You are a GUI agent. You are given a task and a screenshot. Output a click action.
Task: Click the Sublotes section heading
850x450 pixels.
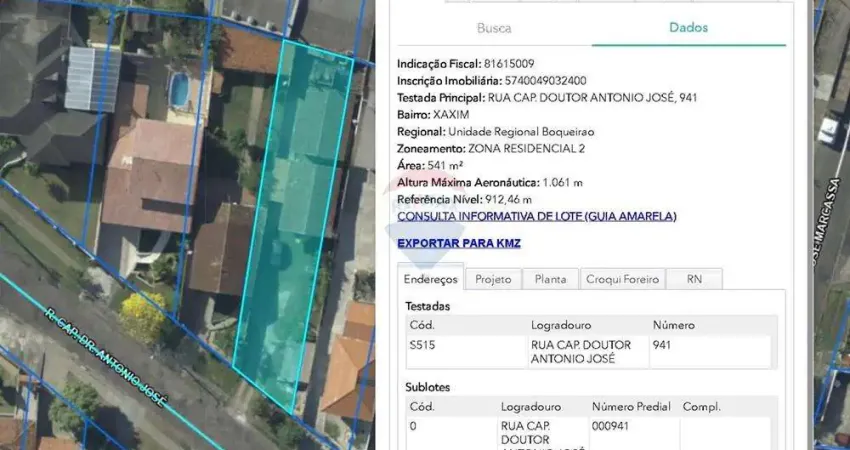click(x=428, y=388)
